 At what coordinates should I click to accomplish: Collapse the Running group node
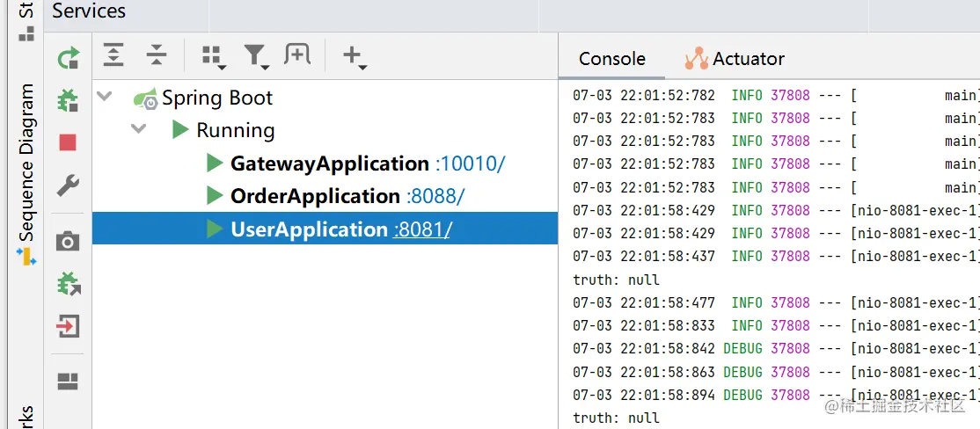click(x=138, y=129)
